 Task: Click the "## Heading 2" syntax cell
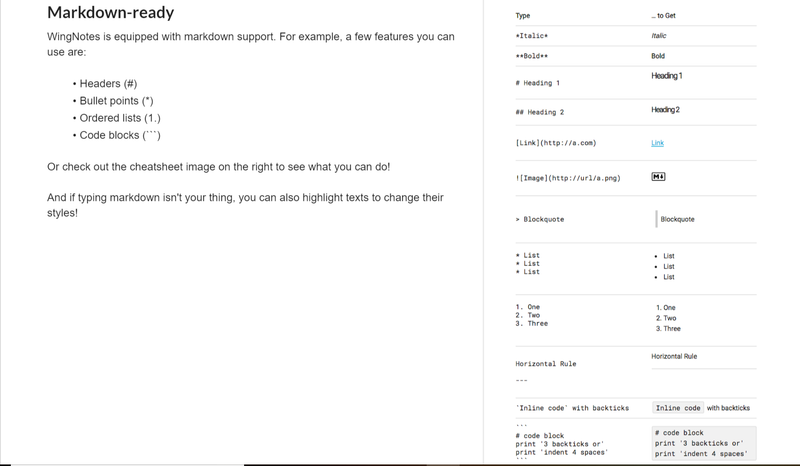(539, 112)
